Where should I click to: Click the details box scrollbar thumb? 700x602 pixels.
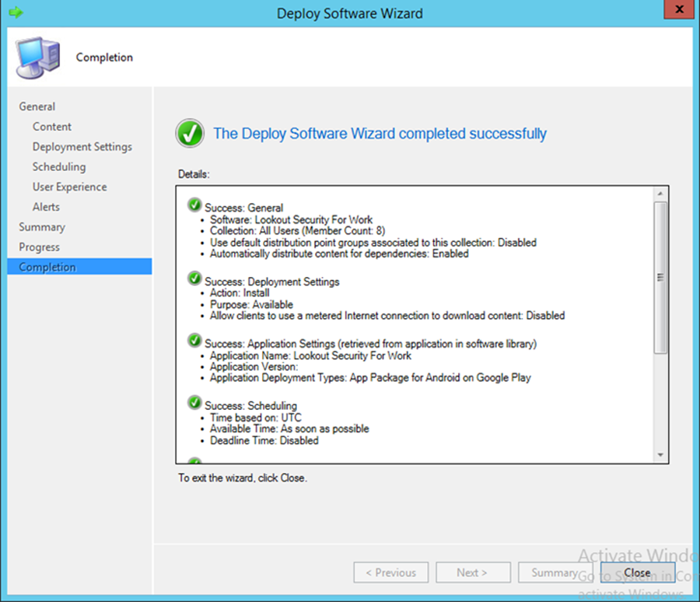pos(660,278)
